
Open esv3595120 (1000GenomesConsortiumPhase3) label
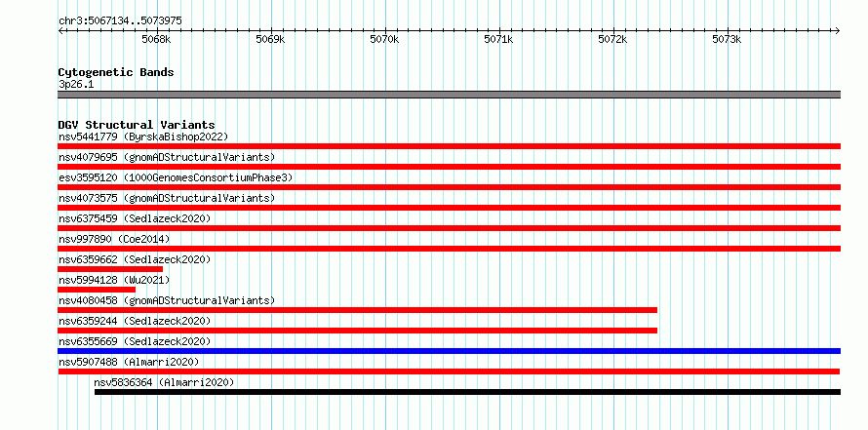pyautogui.click(x=176, y=177)
